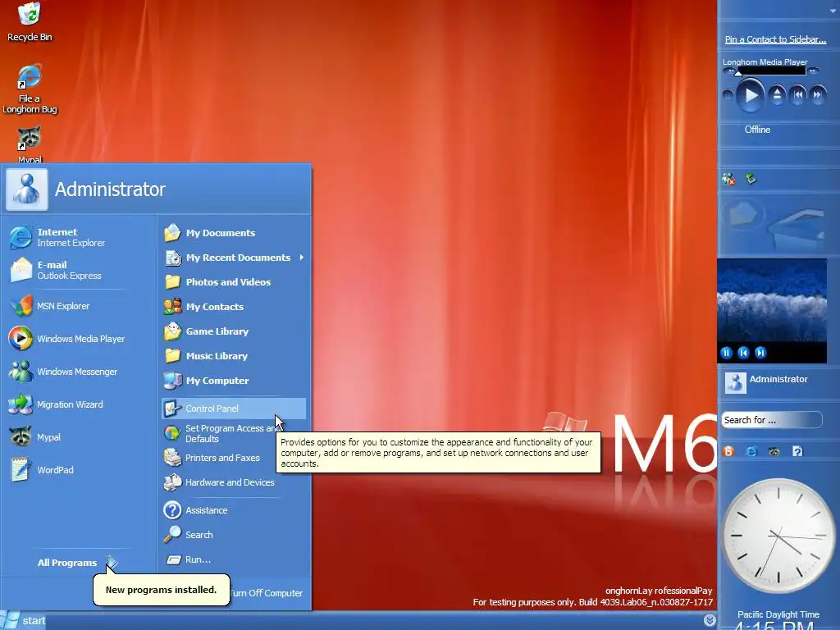Click the seek slider thumb in Longhorn Media Player
Image resolution: width=840 pixels, height=630 pixels.
coord(739,72)
